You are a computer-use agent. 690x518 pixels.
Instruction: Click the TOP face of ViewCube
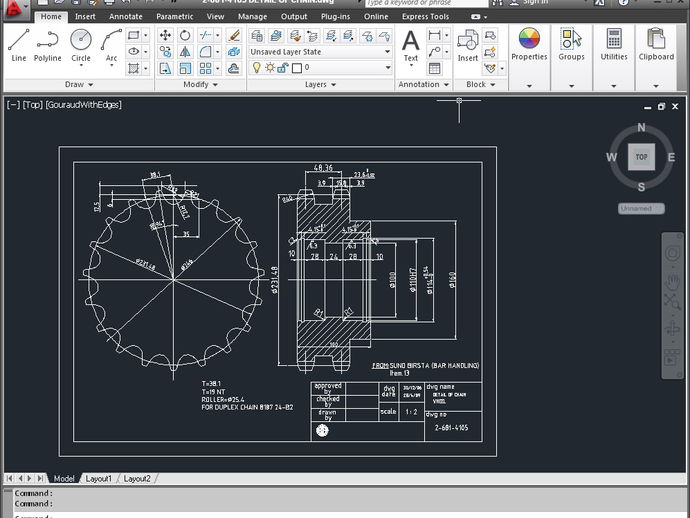(641, 157)
